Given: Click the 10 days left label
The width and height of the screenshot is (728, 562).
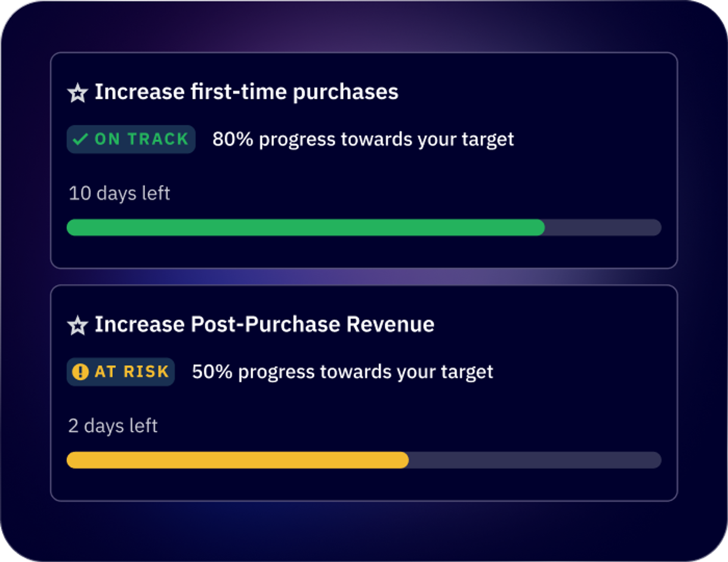Looking at the screenshot, I should (x=119, y=194).
